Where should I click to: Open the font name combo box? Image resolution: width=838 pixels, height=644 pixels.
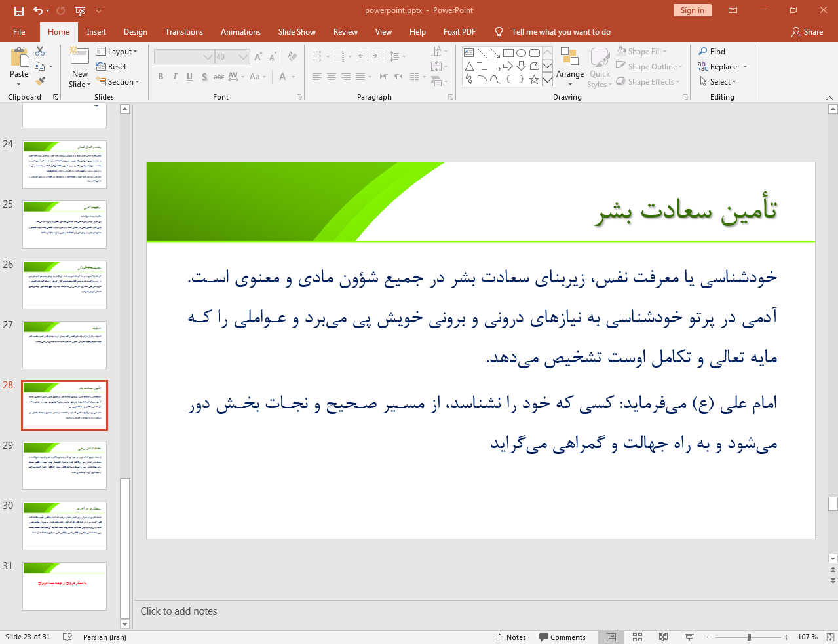(x=184, y=57)
